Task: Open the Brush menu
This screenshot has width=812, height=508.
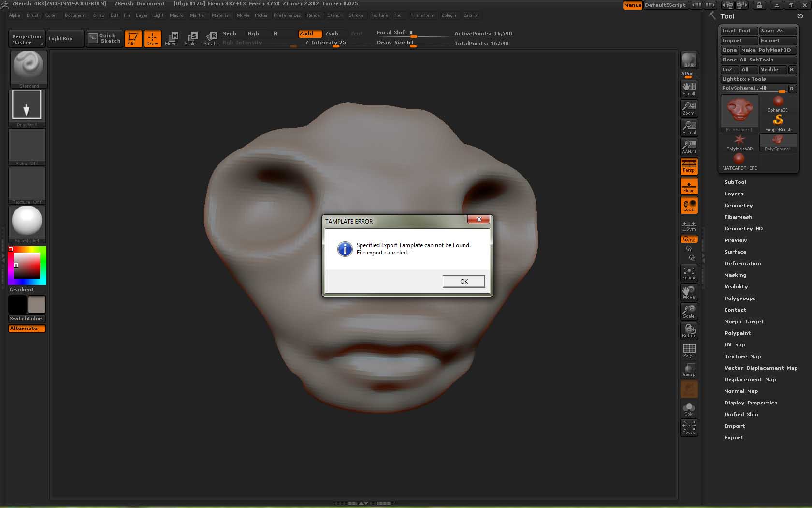Action: (x=33, y=15)
